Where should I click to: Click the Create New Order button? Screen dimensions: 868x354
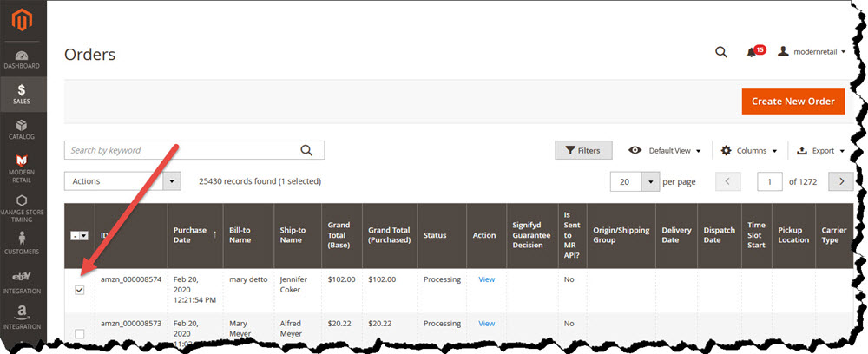(x=793, y=102)
